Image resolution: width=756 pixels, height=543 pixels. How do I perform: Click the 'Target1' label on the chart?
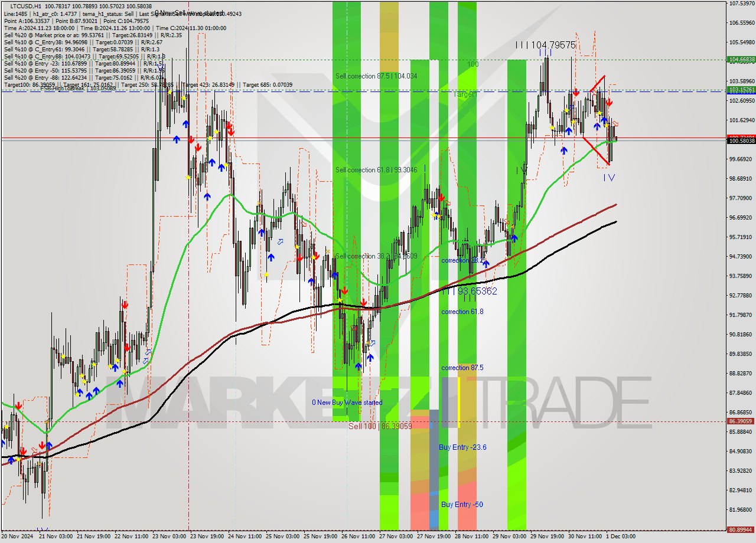(465, 94)
